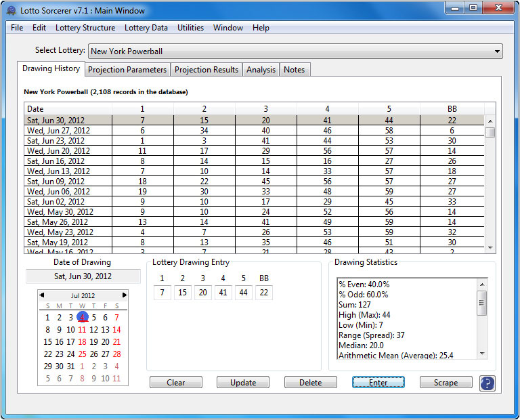Click the Clear button
The image size is (520, 420).
pos(176,383)
